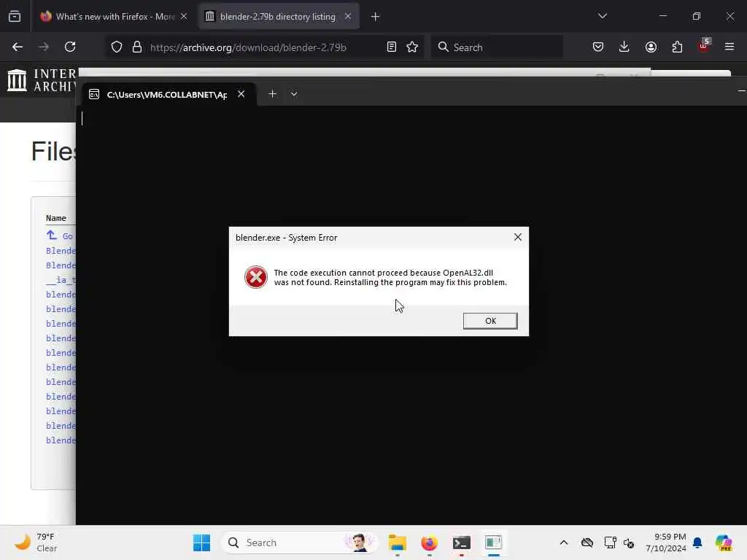Go back one page in Firefox
Screen dimensions: 747x560
(18, 47)
